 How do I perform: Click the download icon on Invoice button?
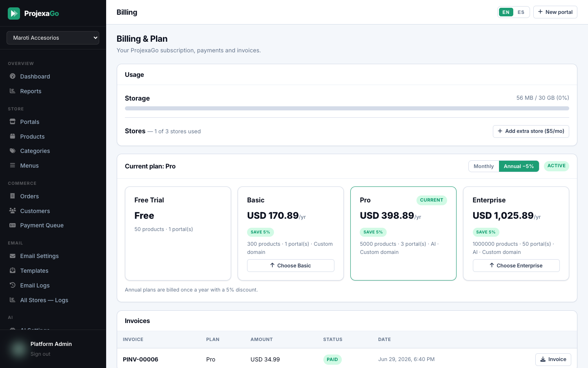coord(543,359)
